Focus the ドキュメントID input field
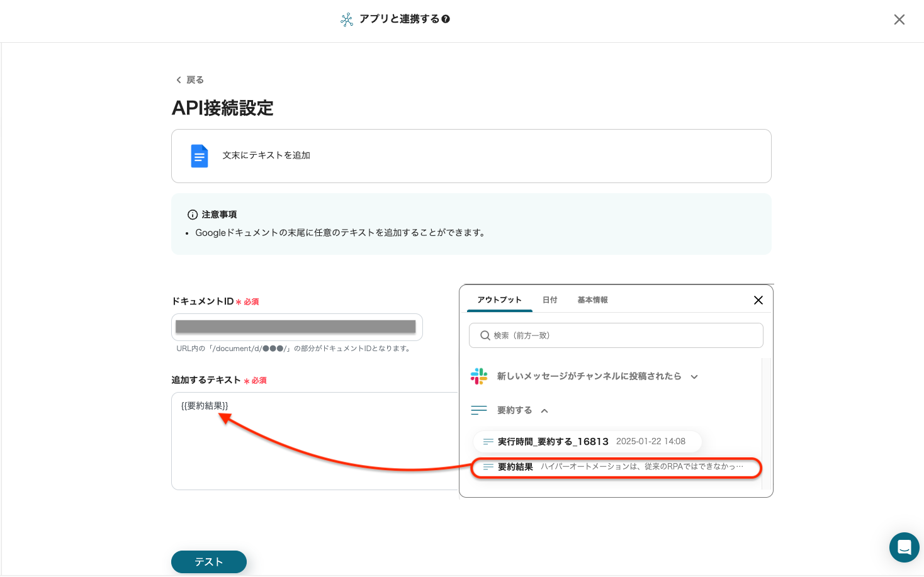Screen dimensions: 924x577 click(296, 327)
